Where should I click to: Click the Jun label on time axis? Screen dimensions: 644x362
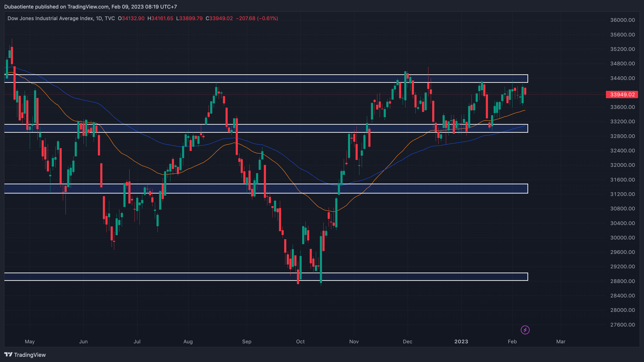coord(83,342)
